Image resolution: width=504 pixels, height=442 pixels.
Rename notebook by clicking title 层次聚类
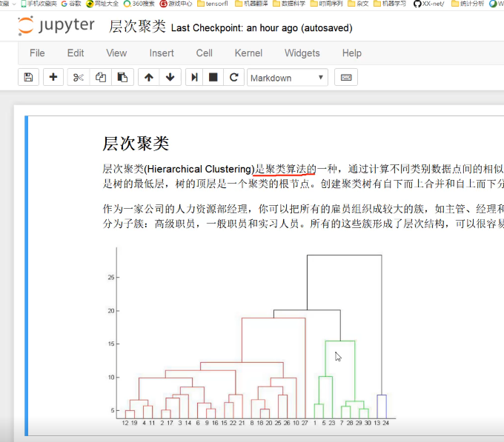pyautogui.click(x=138, y=27)
